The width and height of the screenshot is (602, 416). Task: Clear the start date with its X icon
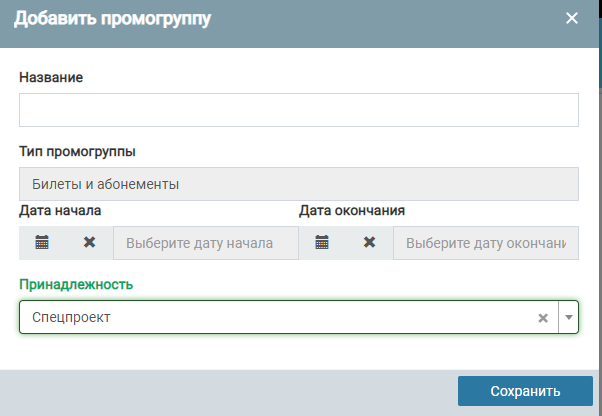[x=89, y=243]
